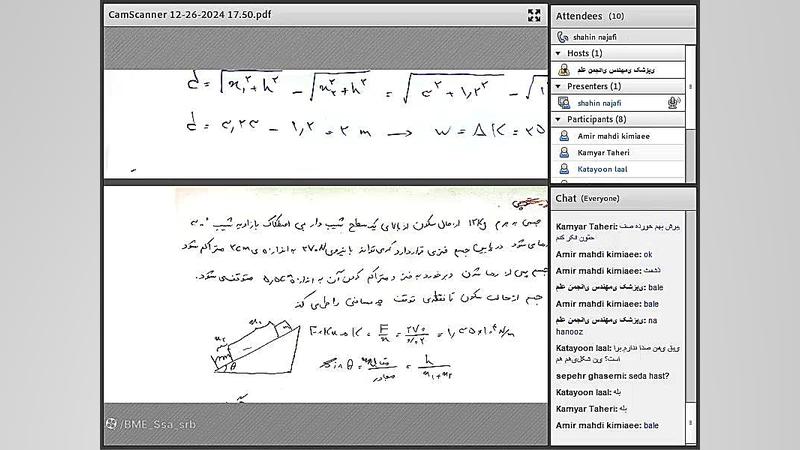
Task: Collapse the Participants (8) group
Action: [558, 119]
